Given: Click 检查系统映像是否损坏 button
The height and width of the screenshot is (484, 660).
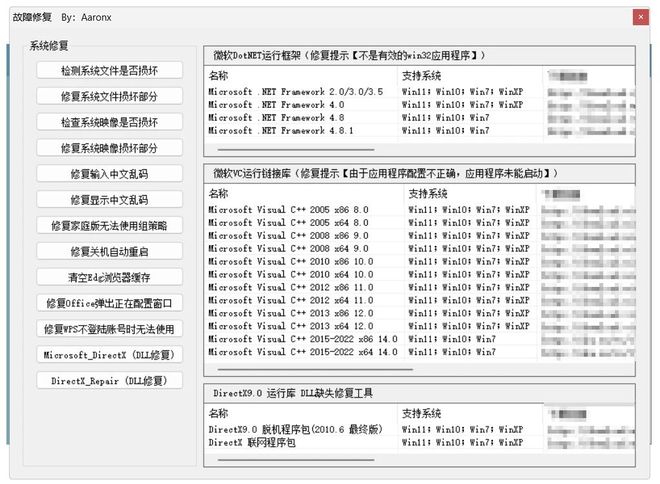Looking at the screenshot, I should pos(109,122).
